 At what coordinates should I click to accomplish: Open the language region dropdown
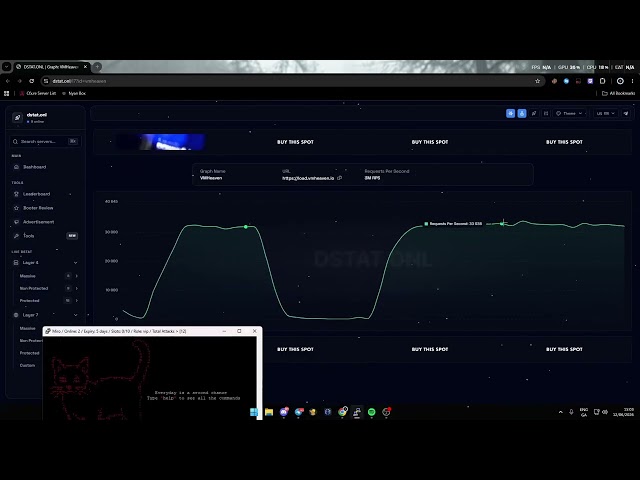605,113
